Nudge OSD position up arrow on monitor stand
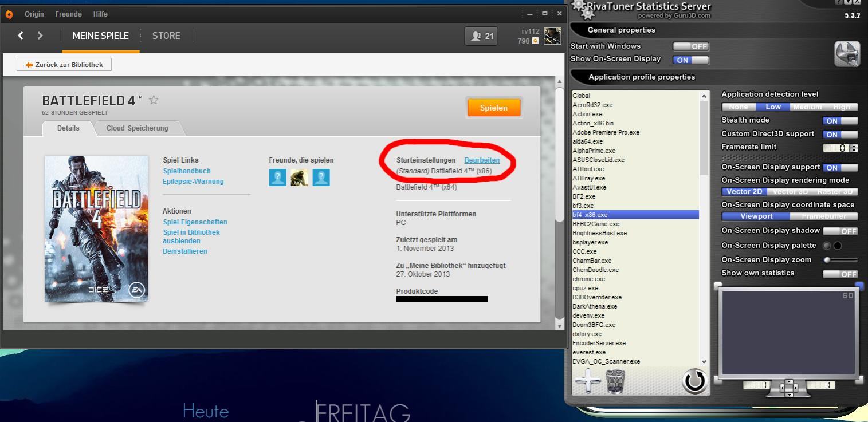The image size is (868, 422). click(789, 382)
